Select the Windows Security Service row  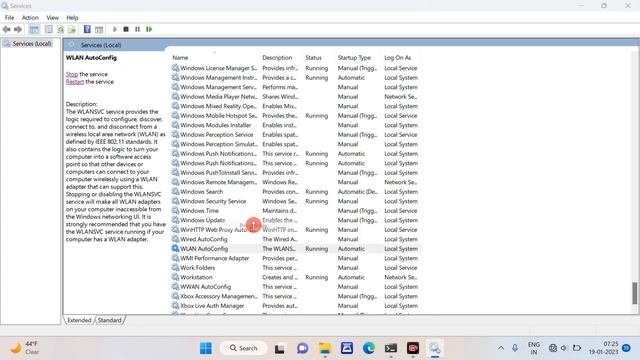tap(296, 201)
